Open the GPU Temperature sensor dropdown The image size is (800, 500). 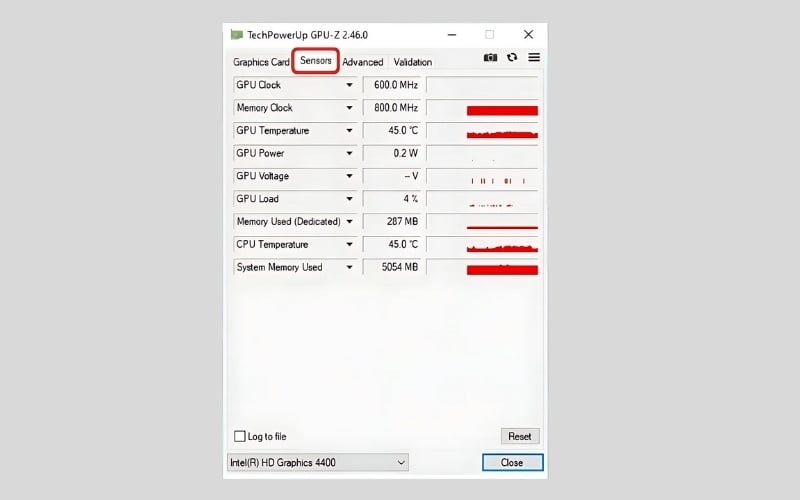(x=350, y=131)
